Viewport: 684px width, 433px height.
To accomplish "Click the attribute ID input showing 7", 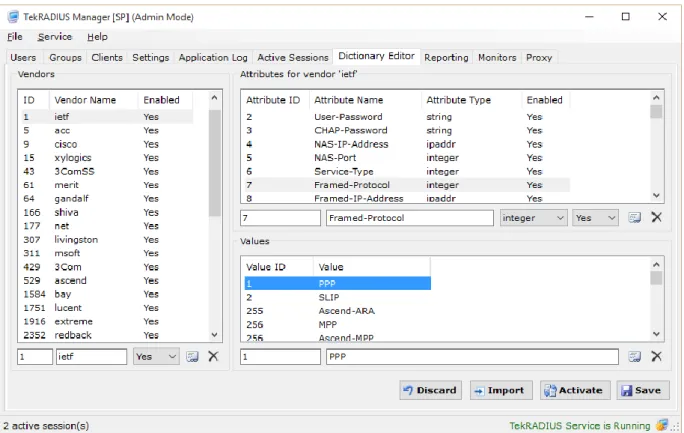I will [x=280, y=218].
